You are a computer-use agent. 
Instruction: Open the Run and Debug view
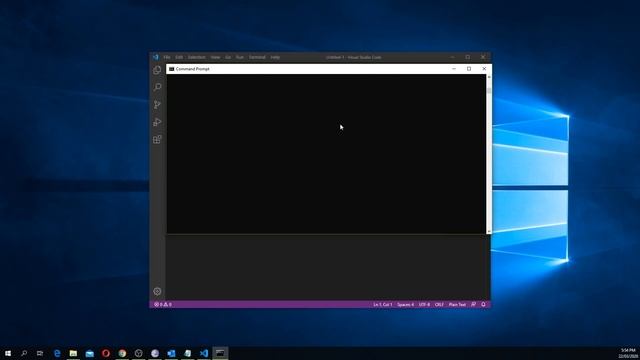tap(157, 122)
